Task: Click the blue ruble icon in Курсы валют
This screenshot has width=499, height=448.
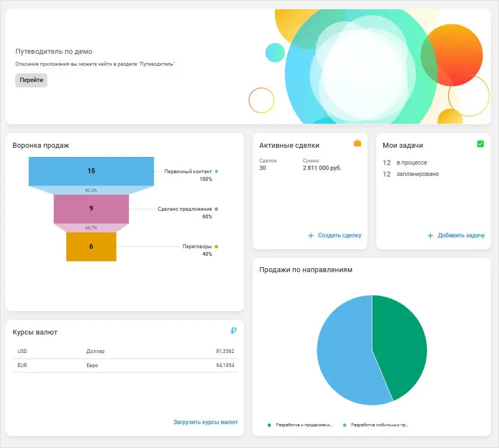Action: [234, 331]
